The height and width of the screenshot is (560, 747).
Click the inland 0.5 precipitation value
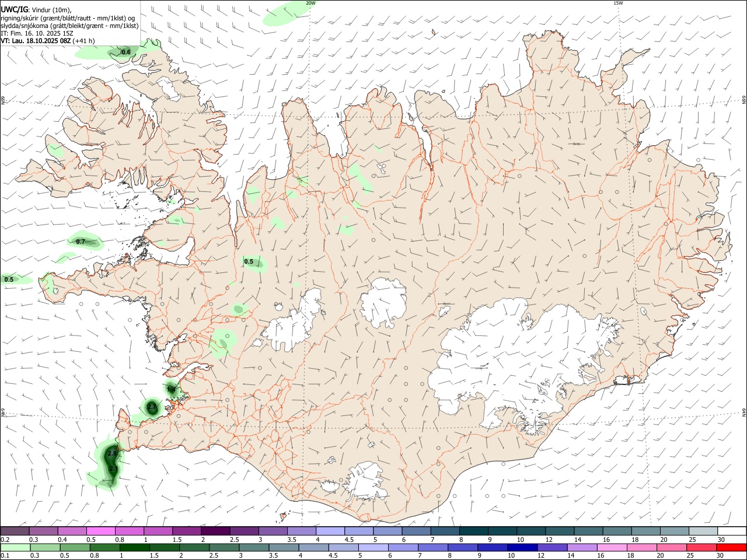point(249,261)
